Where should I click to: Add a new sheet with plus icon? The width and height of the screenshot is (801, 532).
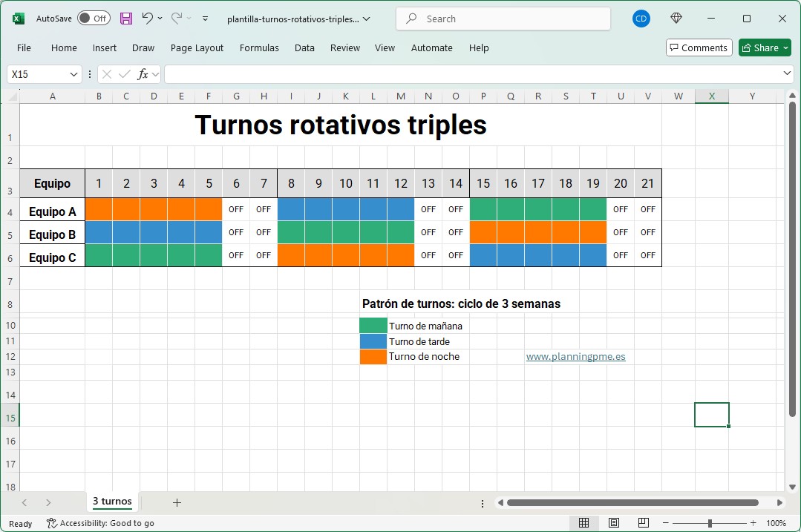177,502
